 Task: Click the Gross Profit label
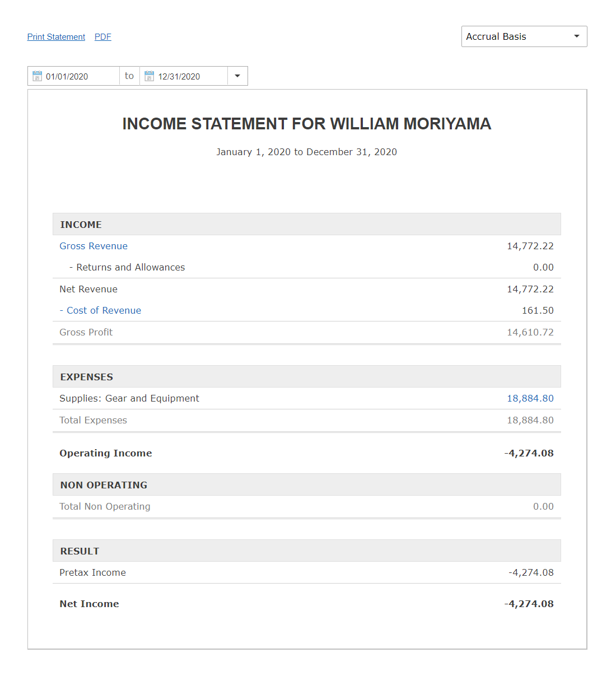point(86,332)
